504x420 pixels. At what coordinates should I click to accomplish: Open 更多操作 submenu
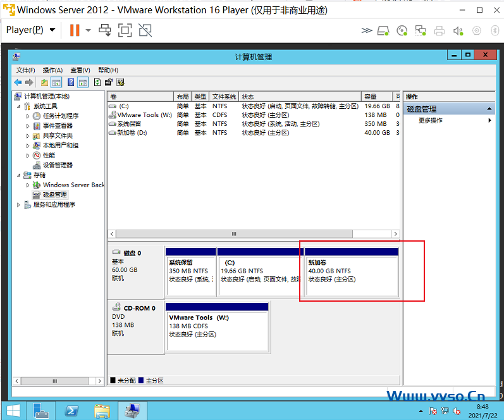[x=449, y=120]
